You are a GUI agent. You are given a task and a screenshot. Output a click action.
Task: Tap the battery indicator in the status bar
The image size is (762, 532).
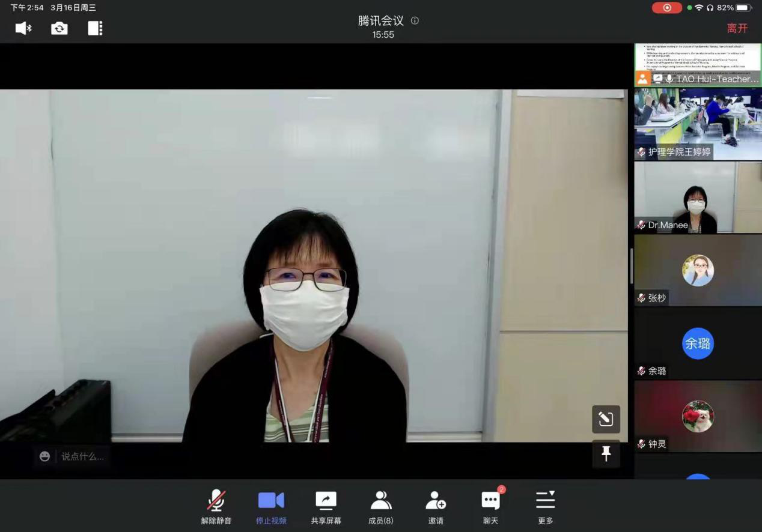pyautogui.click(x=744, y=8)
